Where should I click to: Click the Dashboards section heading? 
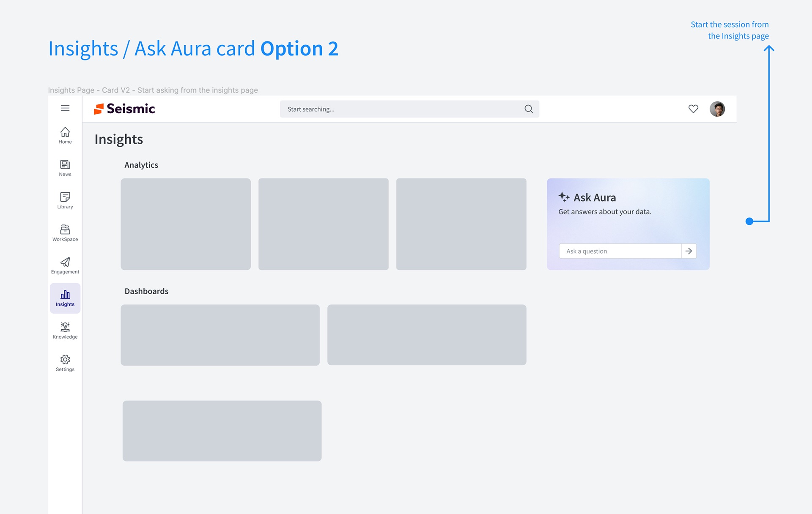coord(146,291)
